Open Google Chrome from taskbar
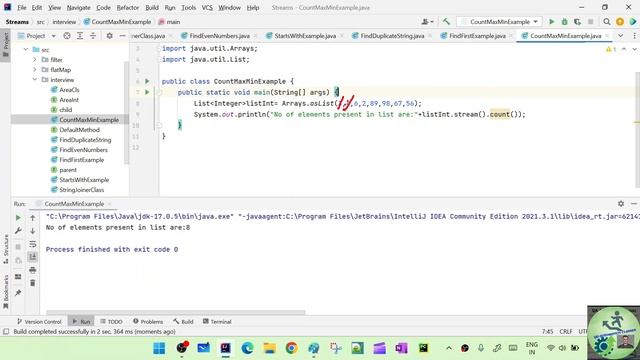 291,348
